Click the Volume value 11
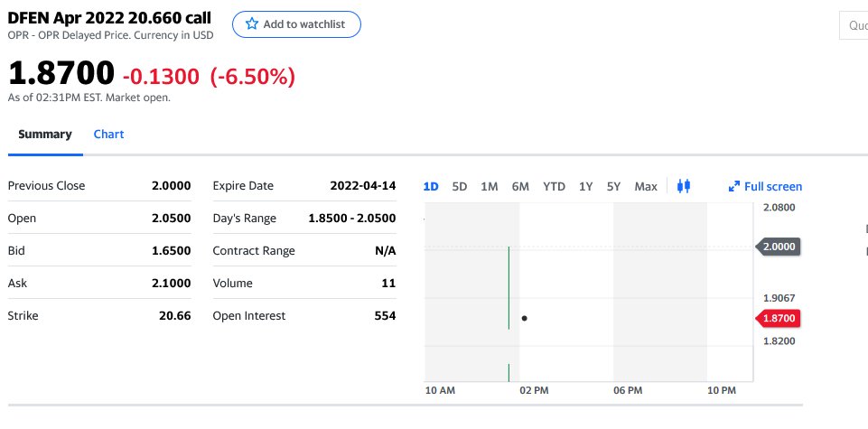 point(388,283)
